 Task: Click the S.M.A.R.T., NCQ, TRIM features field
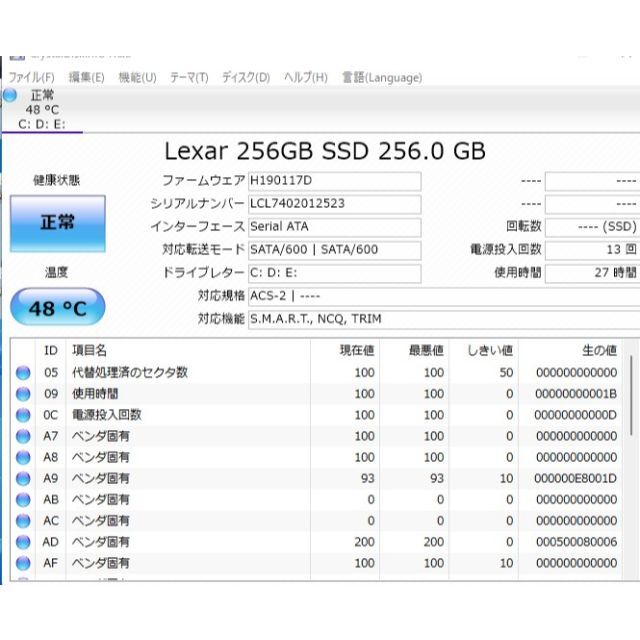point(444,319)
